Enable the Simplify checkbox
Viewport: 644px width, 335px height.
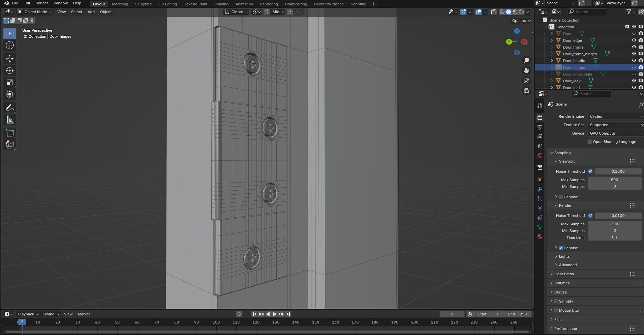(556, 301)
